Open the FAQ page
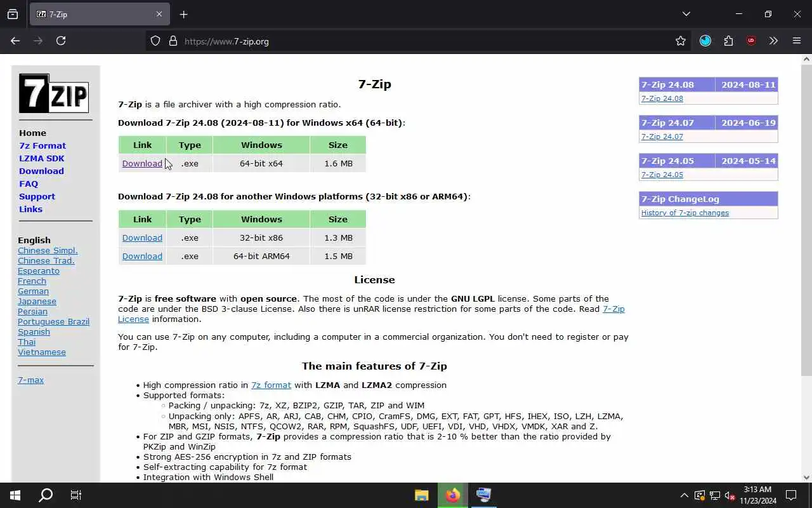This screenshot has width=812, height=508. (x=29, y=184)
